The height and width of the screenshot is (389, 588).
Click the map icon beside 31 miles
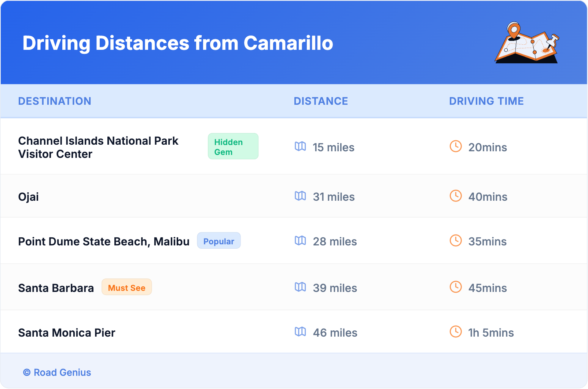click(x=300, y=196)
